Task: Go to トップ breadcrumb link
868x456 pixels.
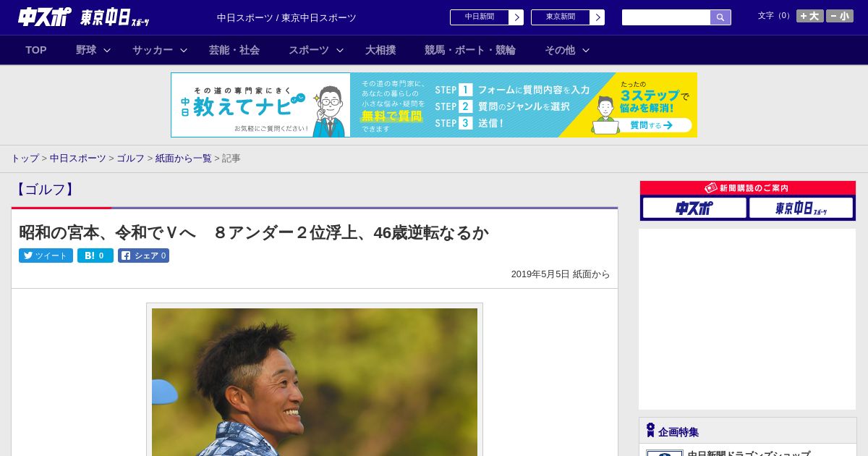Action: 25,158
